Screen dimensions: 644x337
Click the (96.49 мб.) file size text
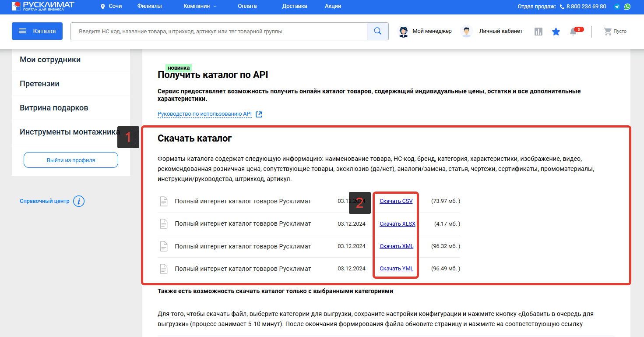(x=446, y=269)
